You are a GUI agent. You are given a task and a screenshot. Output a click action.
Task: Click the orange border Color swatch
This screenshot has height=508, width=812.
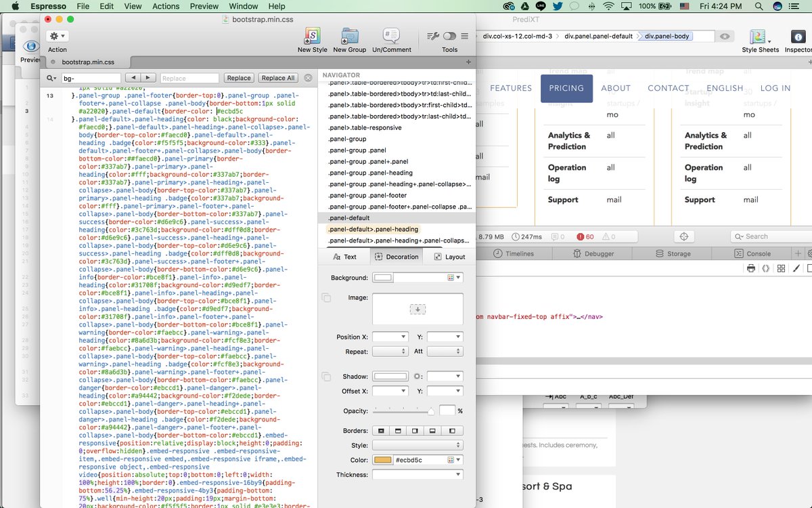pyautogui.click(x=383, y=460)
